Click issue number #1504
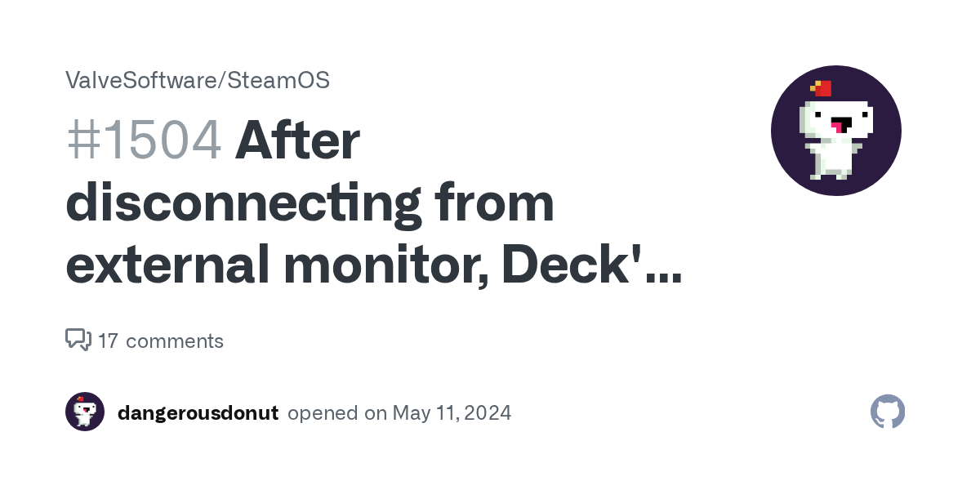This screenshot has height=490, width=980. [144, 140]
